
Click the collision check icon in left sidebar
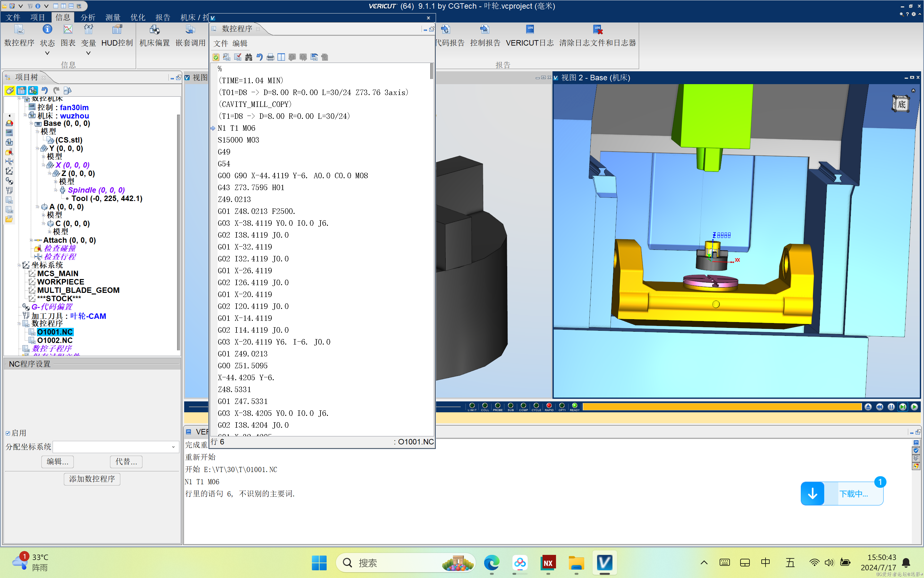click(10, 152)
